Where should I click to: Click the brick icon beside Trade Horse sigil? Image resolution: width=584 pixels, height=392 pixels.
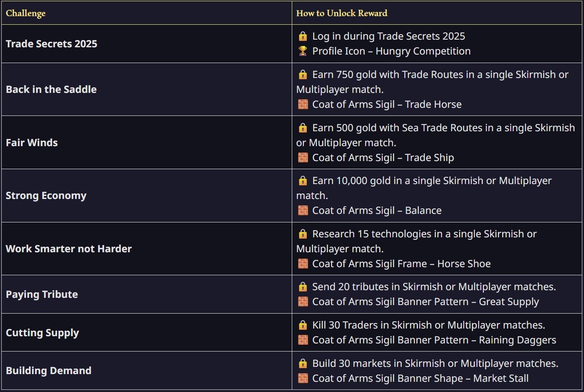point(302,104)
